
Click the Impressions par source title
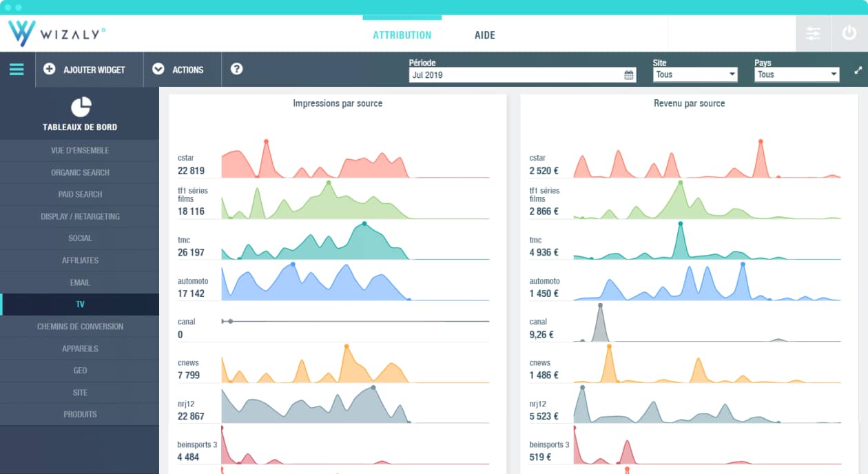click(x=338, y=103)
